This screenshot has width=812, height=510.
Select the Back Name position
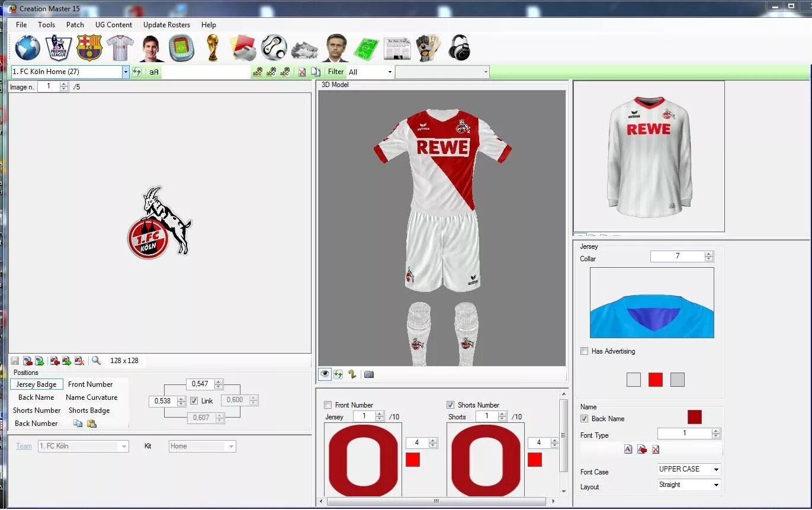[36, 397]
